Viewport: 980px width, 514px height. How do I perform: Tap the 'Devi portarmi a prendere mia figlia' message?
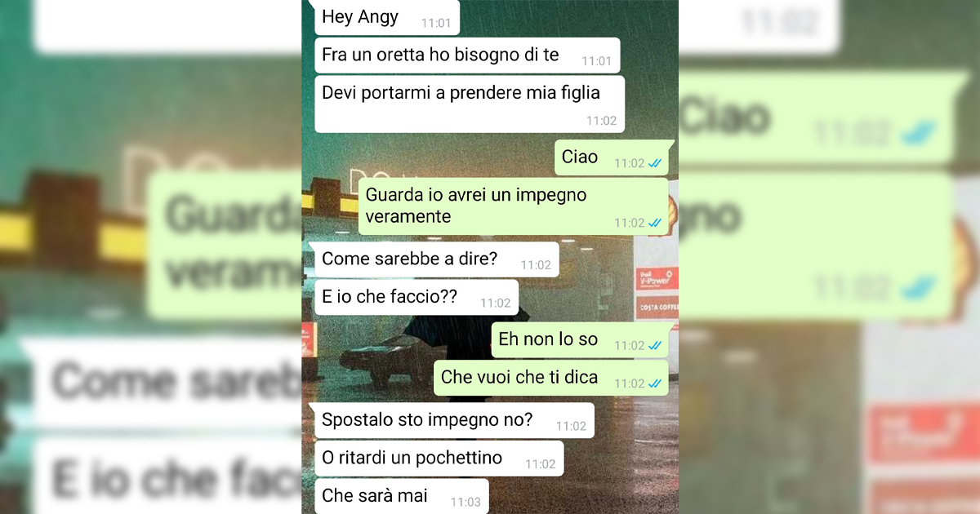[470, 104]
